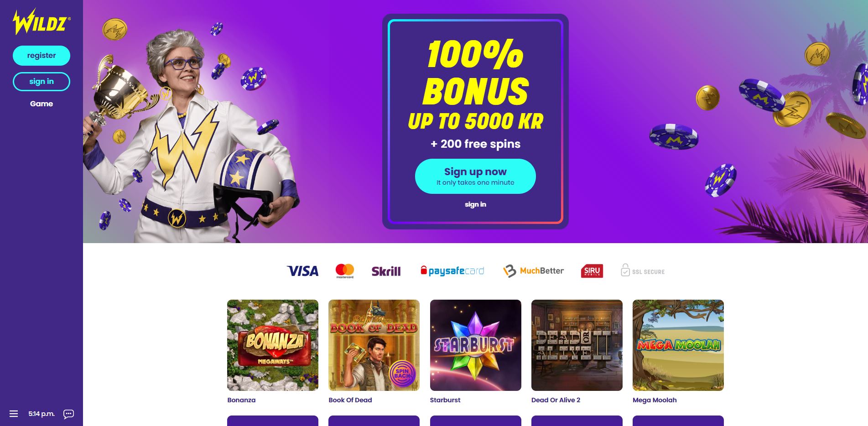Click the Visa payment logo
Image resolution: width=868 pixels, height=426 pixels.
click(302, 271)
